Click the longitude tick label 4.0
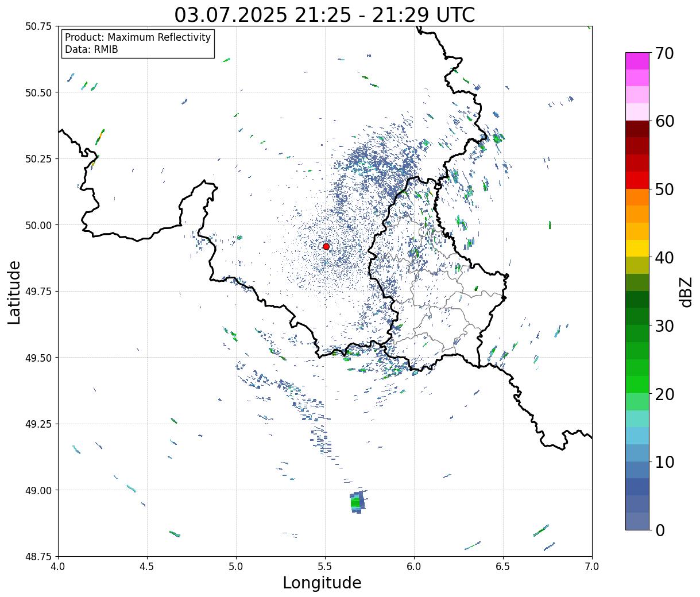The width and height of the screenshot is (700, 597). [58, 567]
